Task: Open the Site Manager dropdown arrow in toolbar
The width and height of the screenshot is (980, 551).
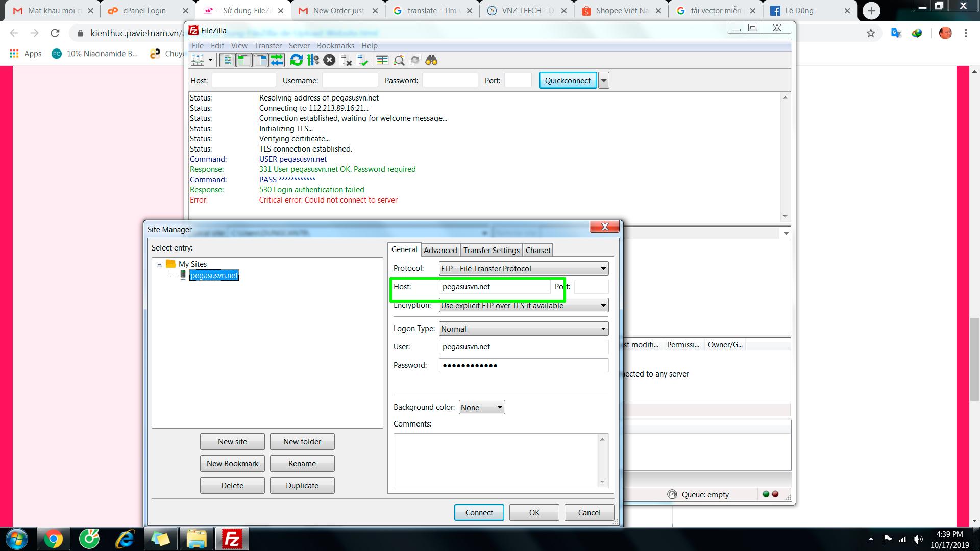Action: coord(210,60)
